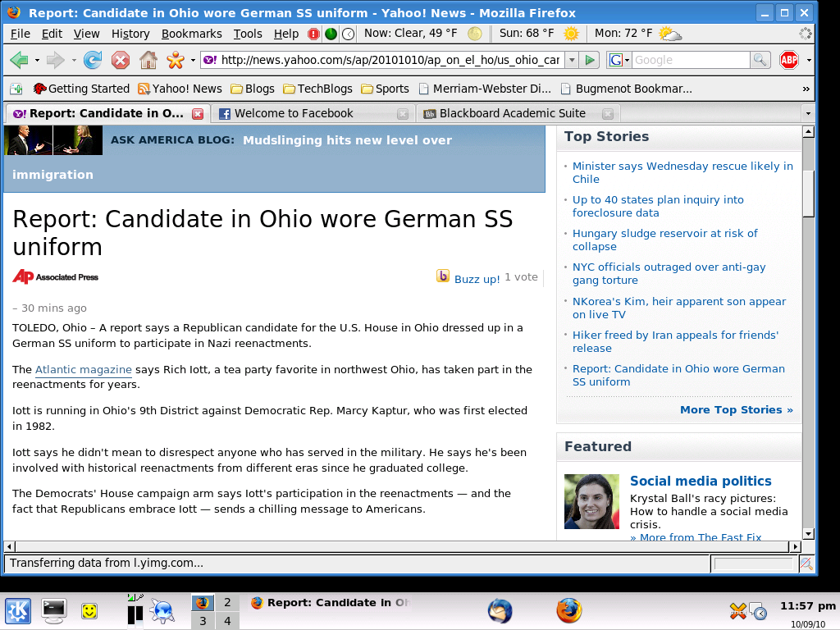The image size is (840, 630).
Task: Open the Yahoo! News bookmark
Action: [180, 89]
